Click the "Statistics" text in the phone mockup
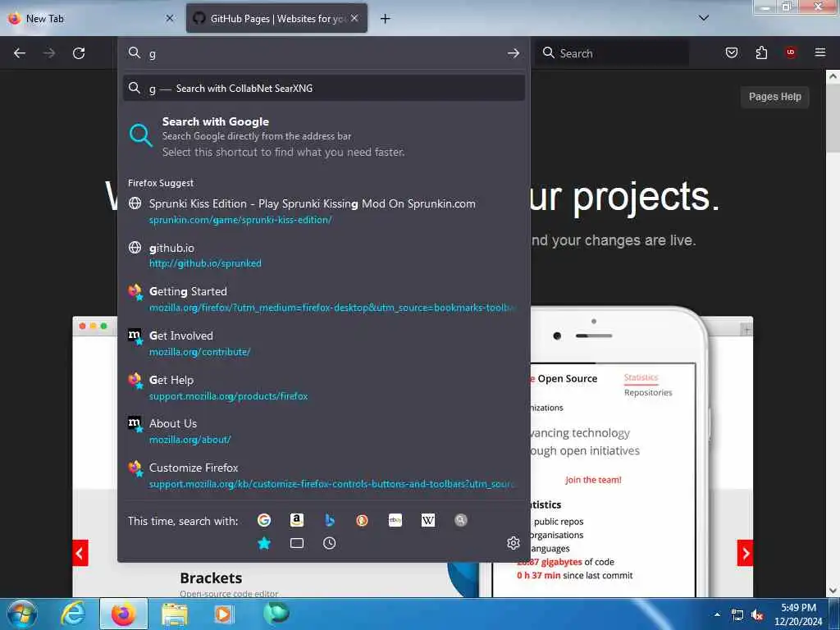The width and height of the screenshot is (840, 630). click(641, 377)
